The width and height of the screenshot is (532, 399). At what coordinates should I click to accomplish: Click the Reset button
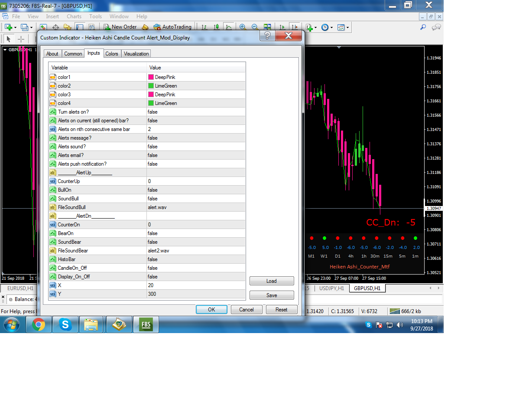pyautogui.click(x=281, y=310)
